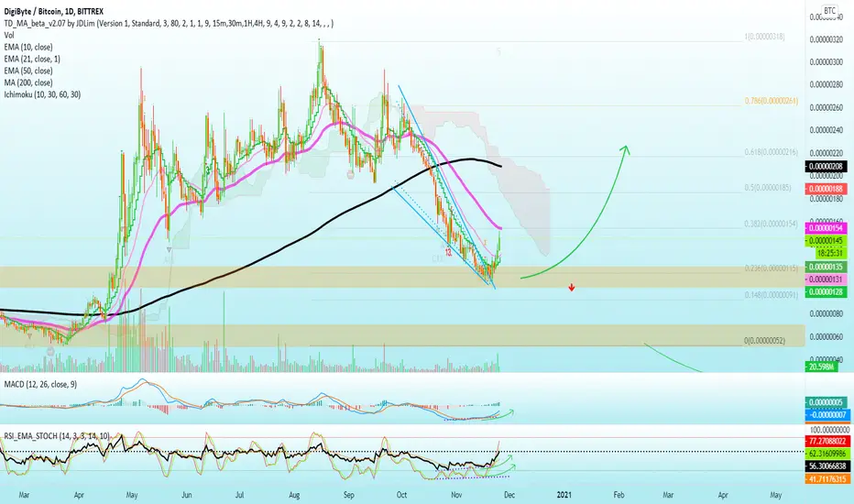Click 0.00000280 on the price axis
Screen dimensions: 854x504
pos(827,85)
